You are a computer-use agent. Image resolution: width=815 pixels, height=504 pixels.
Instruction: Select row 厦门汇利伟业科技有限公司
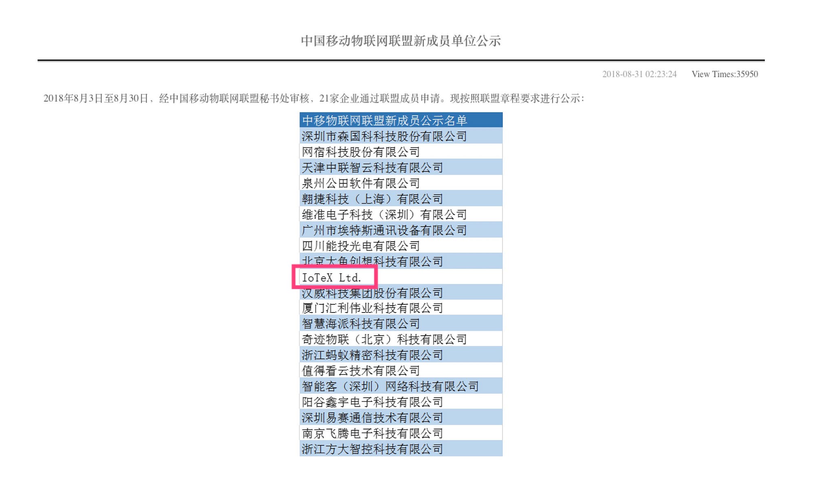401,308
